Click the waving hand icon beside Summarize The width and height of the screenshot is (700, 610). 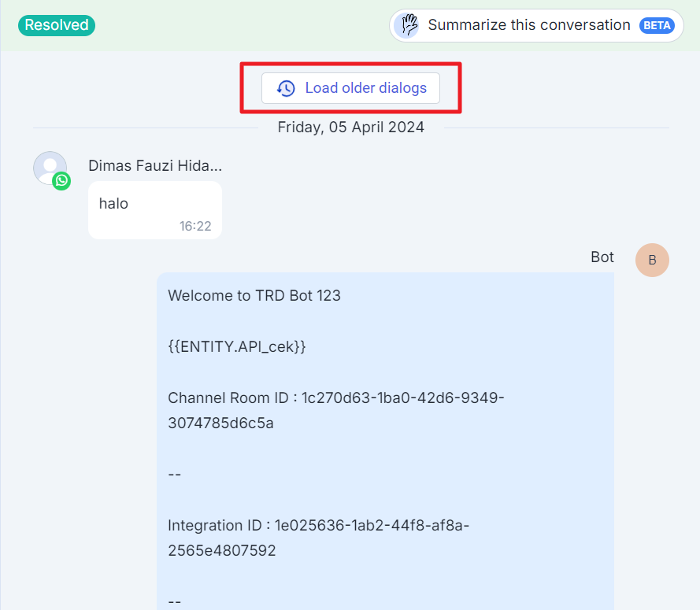coord(407,25)
